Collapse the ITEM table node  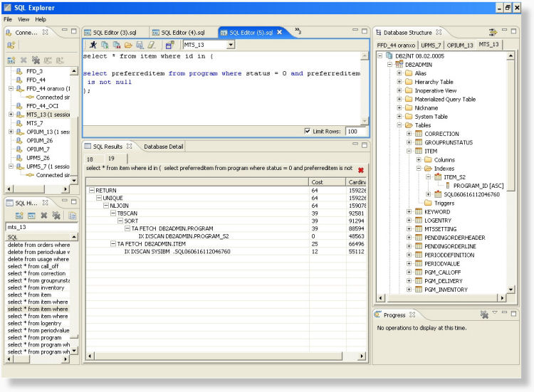point(409,151)
